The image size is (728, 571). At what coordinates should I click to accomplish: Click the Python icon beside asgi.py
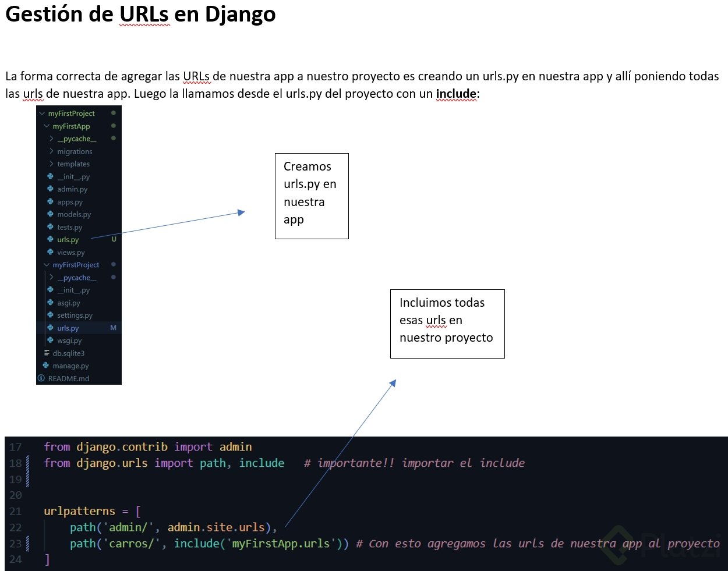click(x=51, y=303)
